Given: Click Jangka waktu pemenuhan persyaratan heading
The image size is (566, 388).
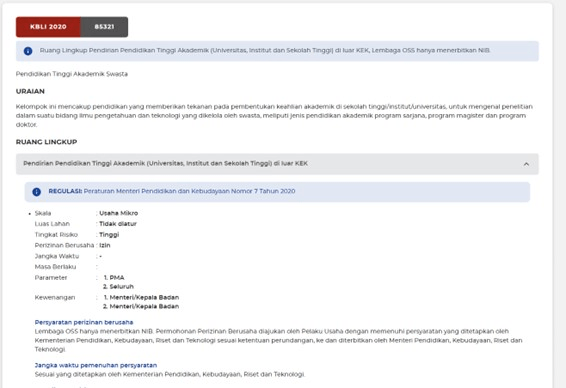Looking at the screenshot, I should click(x=96, y=365).
